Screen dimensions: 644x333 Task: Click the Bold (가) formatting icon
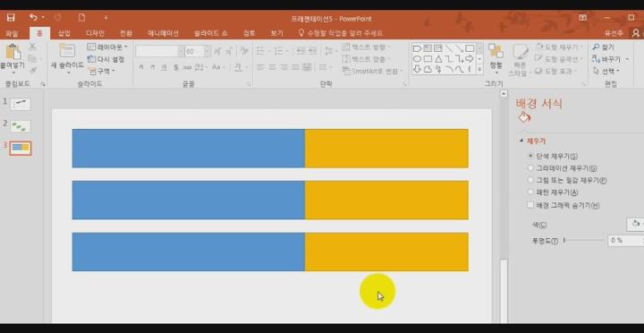pyautogui.click(x=141, y=67)
